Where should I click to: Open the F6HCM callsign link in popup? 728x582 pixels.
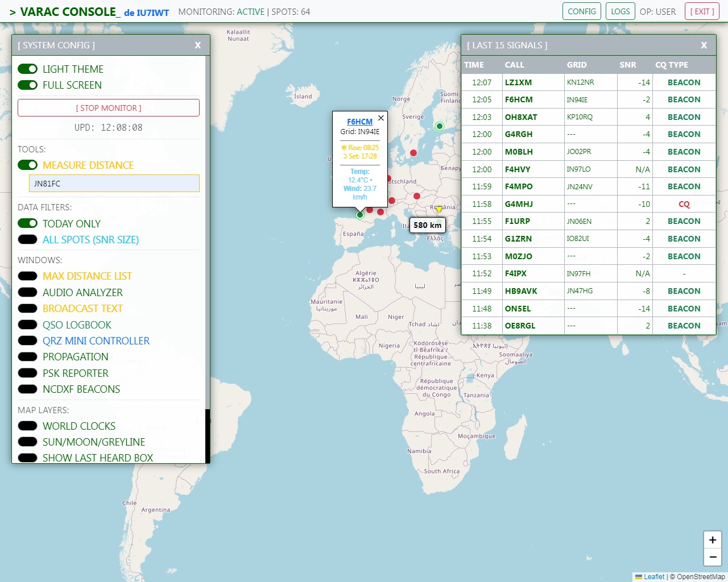(x=359, y=122)
